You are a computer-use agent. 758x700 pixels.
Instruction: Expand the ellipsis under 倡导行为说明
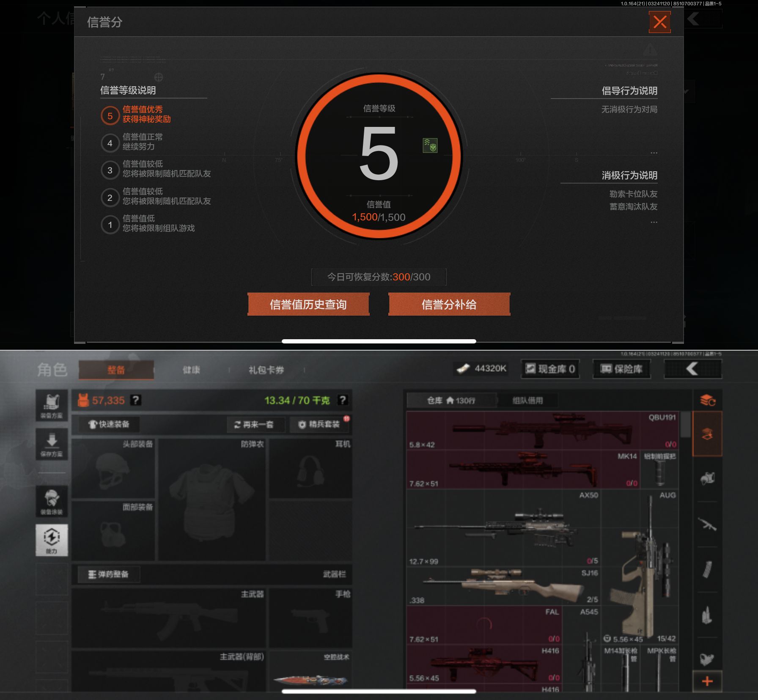click(654, 153)
